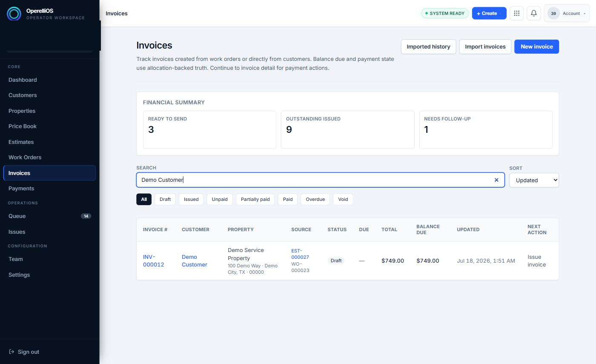Click the OperelliOS logo icon

(x=14, y=14)
